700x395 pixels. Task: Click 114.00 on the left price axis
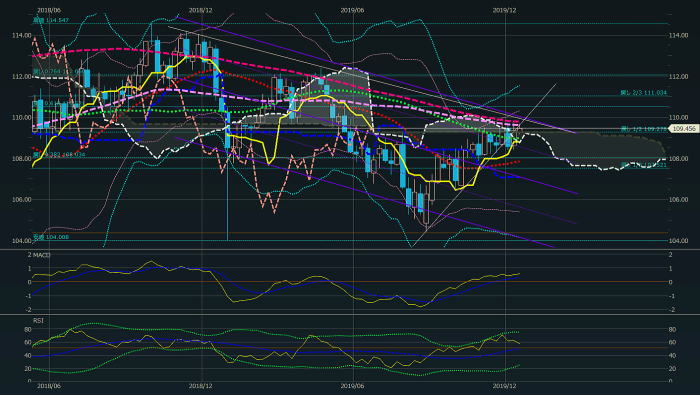click(21, 35)
